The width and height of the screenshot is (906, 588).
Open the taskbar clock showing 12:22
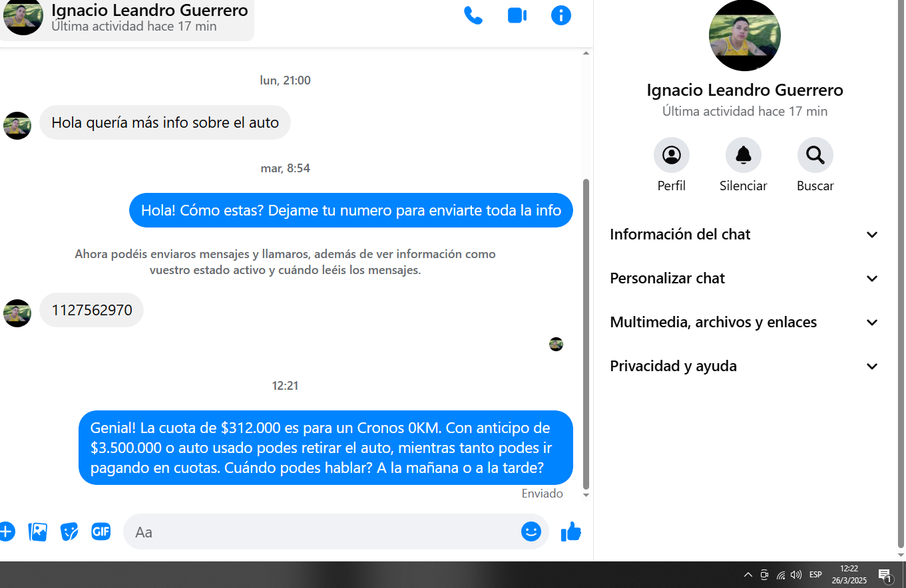(849, 575)
